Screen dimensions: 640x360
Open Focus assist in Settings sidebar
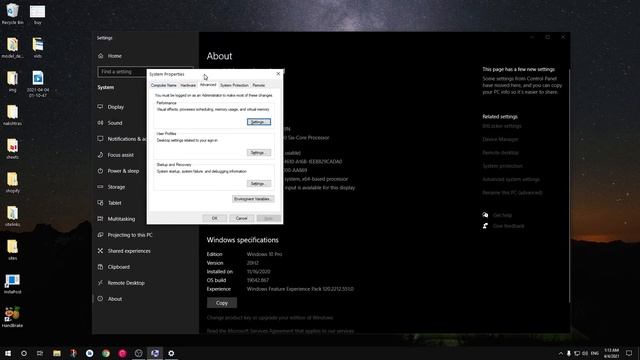click(x=119, y=155)
